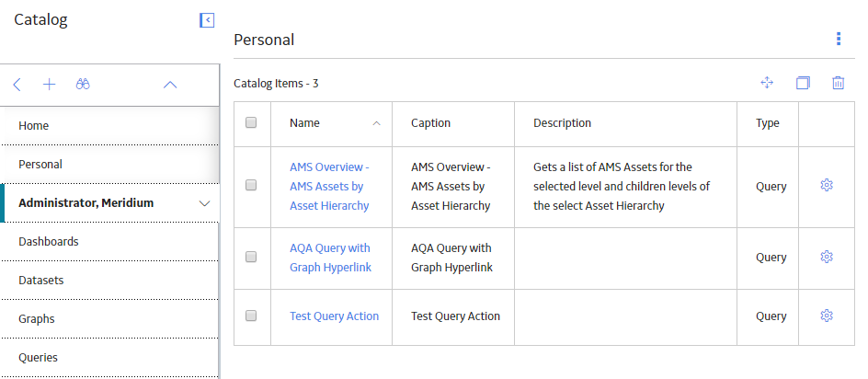
Task: Collapse the Catalog panel with arrow icon
Action: pos(207,20)
